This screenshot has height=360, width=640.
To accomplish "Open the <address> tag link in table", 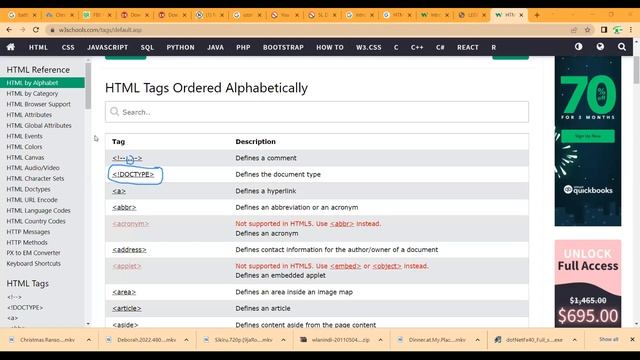I will coord(129,249).
